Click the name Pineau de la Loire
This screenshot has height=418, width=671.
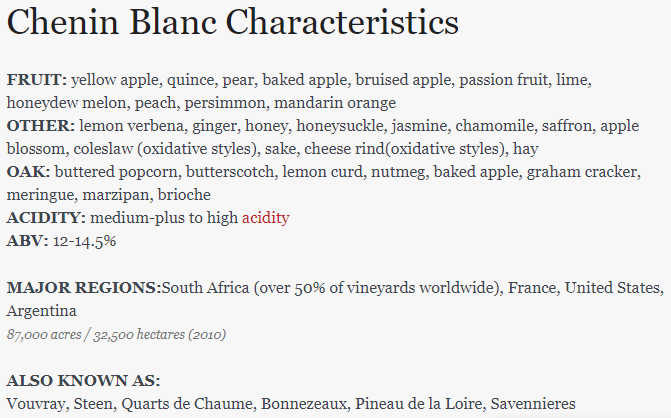coord(416,404)
